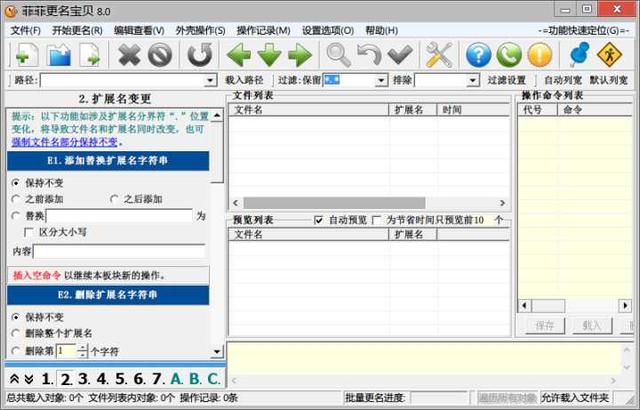Click the 默认列宽 button

coord(609,80)
